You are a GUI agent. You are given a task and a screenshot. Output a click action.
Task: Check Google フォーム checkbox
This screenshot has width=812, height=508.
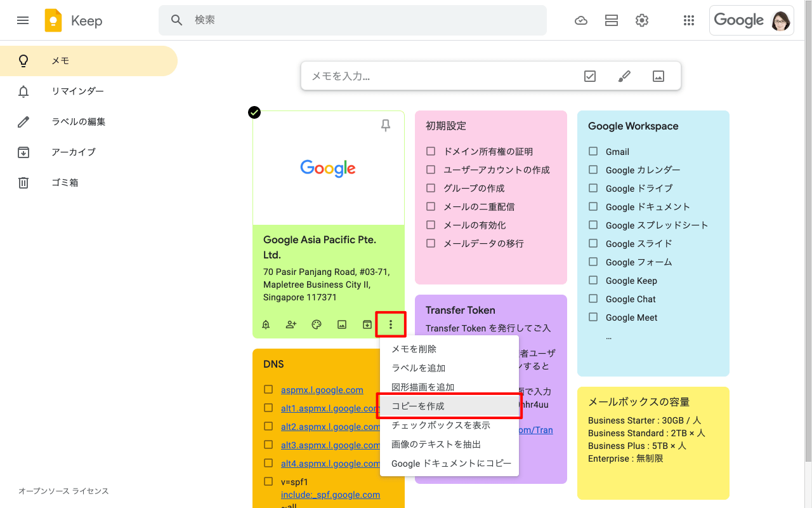[x=593, y=262]
